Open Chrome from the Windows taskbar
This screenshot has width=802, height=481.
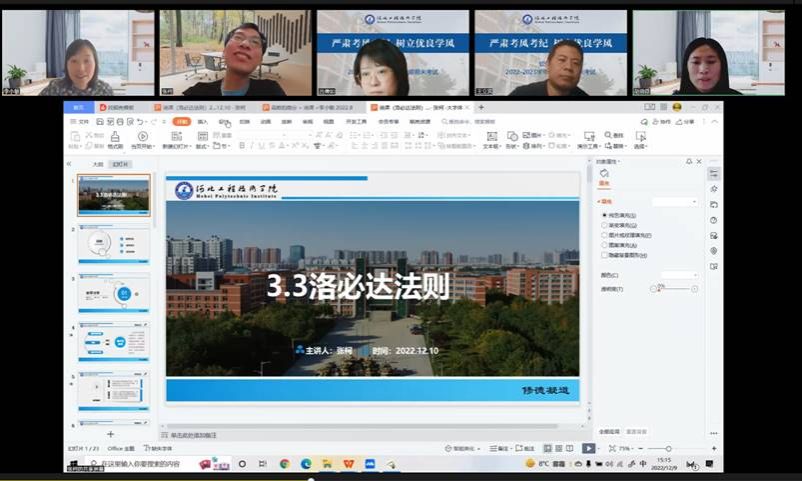point(285,464)
